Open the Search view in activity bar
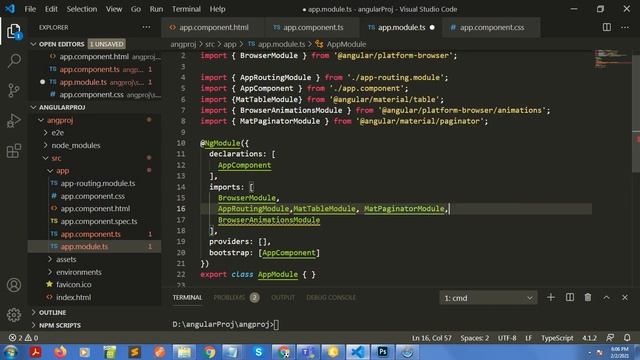The image size is (640, 360). pos(14,61)
